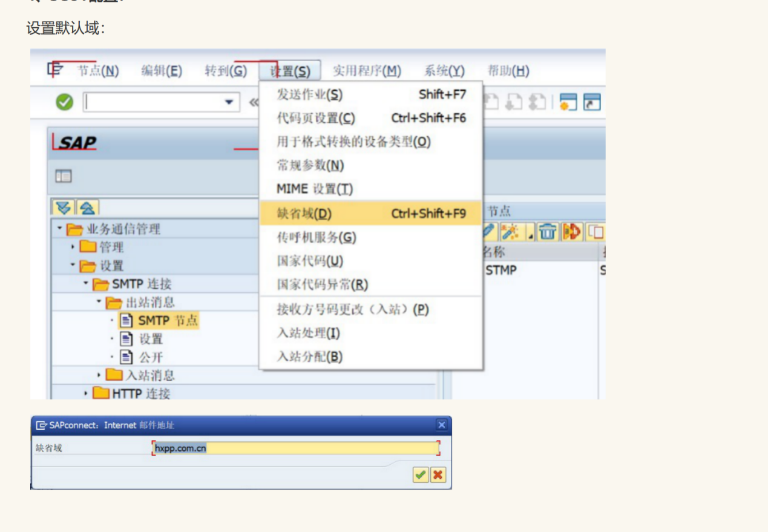
Task: Click the orange activation icon beside trash
Action: click(x=572, y=232)
